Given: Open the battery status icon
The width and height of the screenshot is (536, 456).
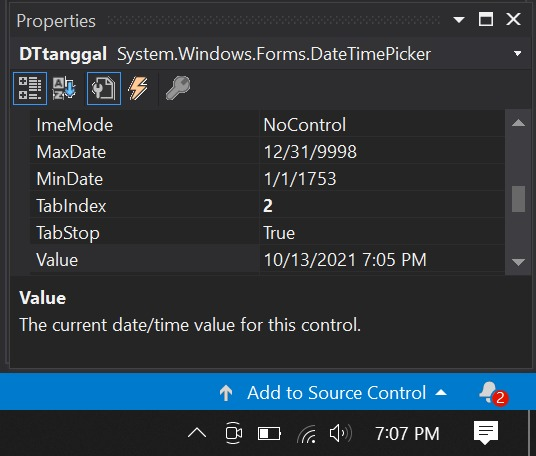Looking at the screenshot, I should (x=269, y=433).
